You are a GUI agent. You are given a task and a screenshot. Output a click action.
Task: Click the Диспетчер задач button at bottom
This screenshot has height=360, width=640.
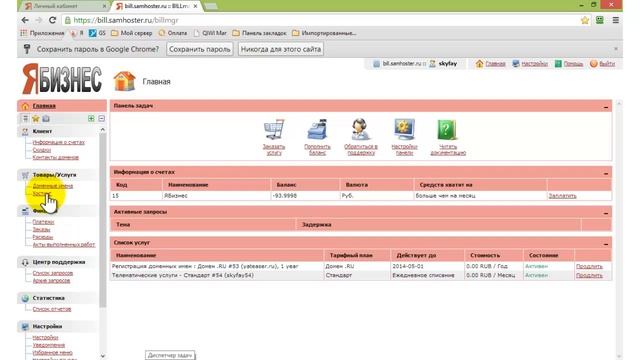[170, 355]
